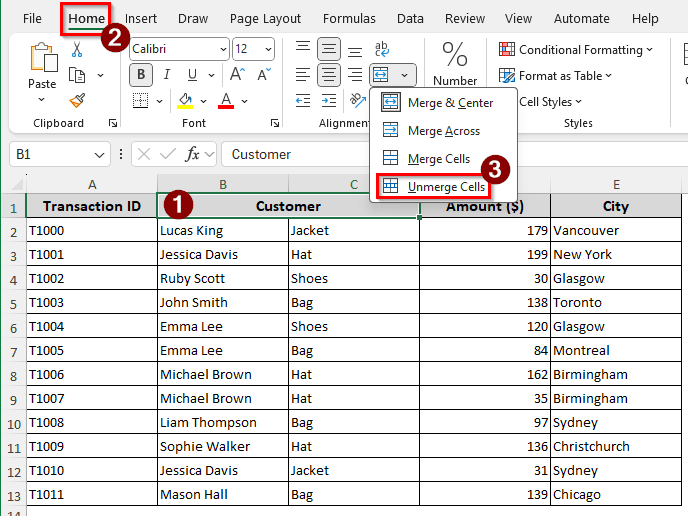The image size is (688, 516).
Task: Toggle Italic formatting
Action: point(167,75)
